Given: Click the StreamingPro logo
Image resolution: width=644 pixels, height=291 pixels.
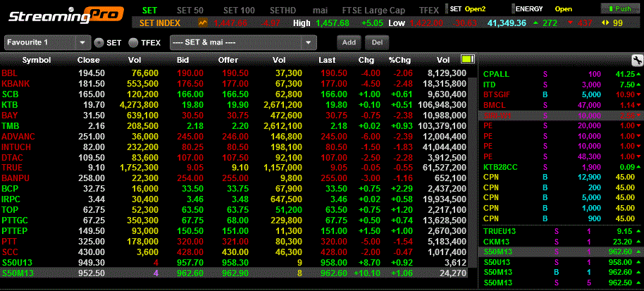Looking at the screenshot, I should coord(66,16).
